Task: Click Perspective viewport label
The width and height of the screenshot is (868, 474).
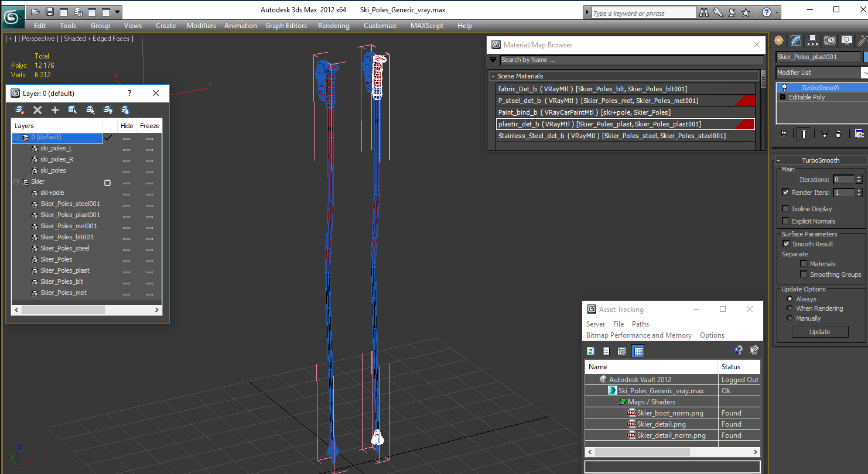Action: click(39, 39)
